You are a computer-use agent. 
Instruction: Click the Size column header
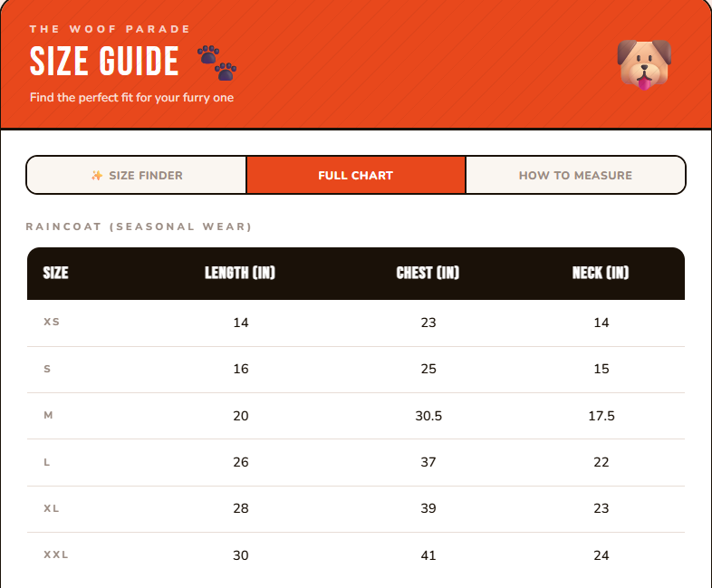point(55,273)
